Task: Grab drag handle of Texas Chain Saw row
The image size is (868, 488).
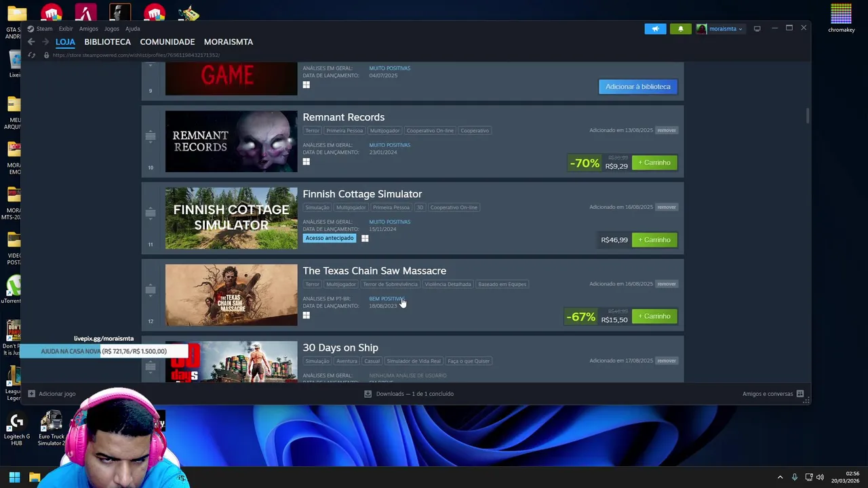Action: click(151, 290)
